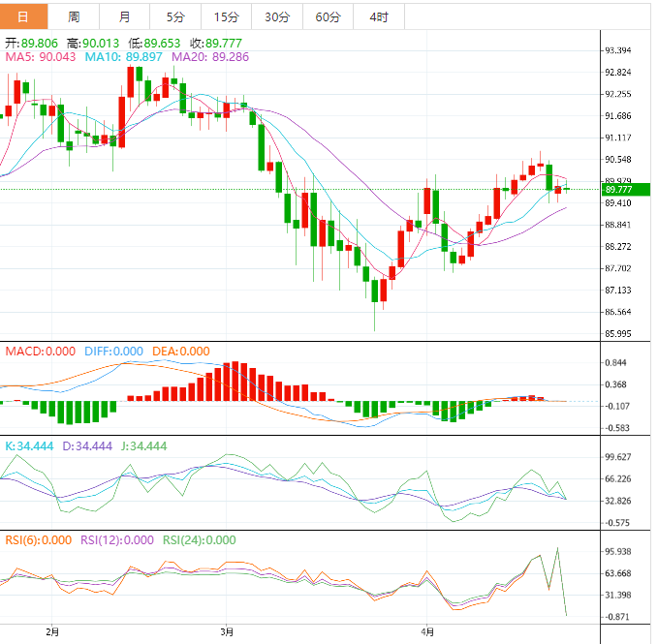Click the MA5 indicator label
Viewport: 658px width, 644px height.
41,58
